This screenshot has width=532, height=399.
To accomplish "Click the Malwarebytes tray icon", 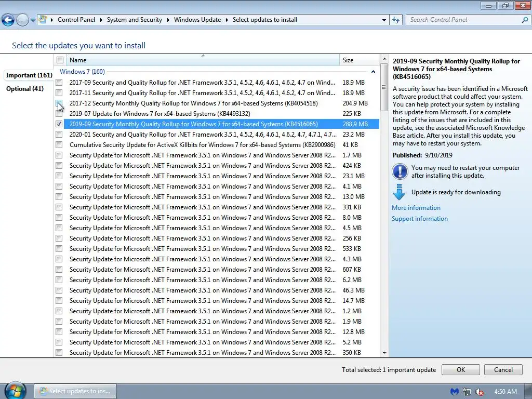I will point(455,392).
